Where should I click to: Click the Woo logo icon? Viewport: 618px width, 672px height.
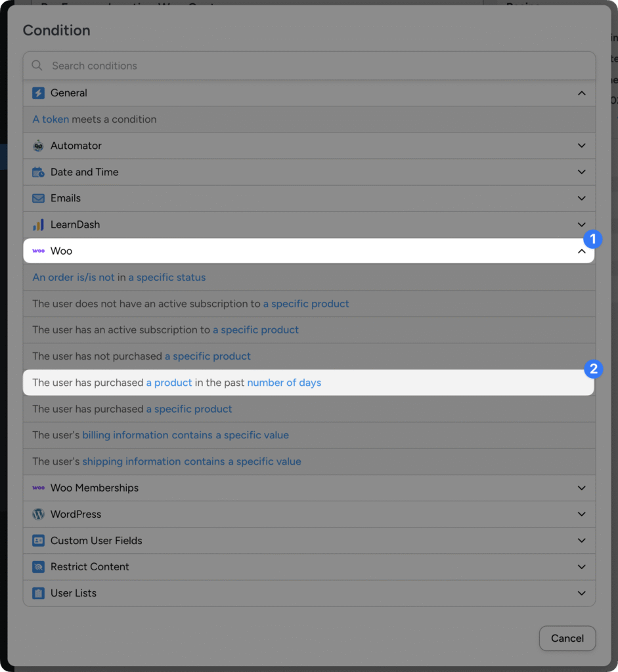[x=39, y=251]
